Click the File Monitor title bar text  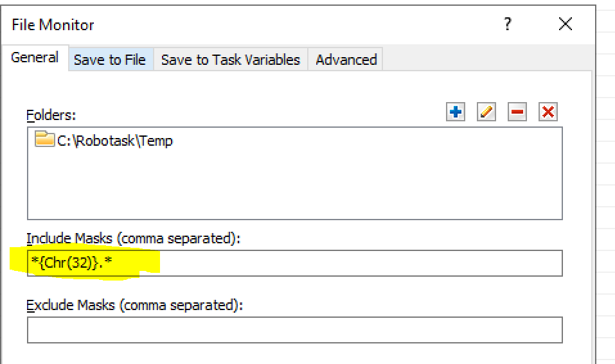[53, 25]
